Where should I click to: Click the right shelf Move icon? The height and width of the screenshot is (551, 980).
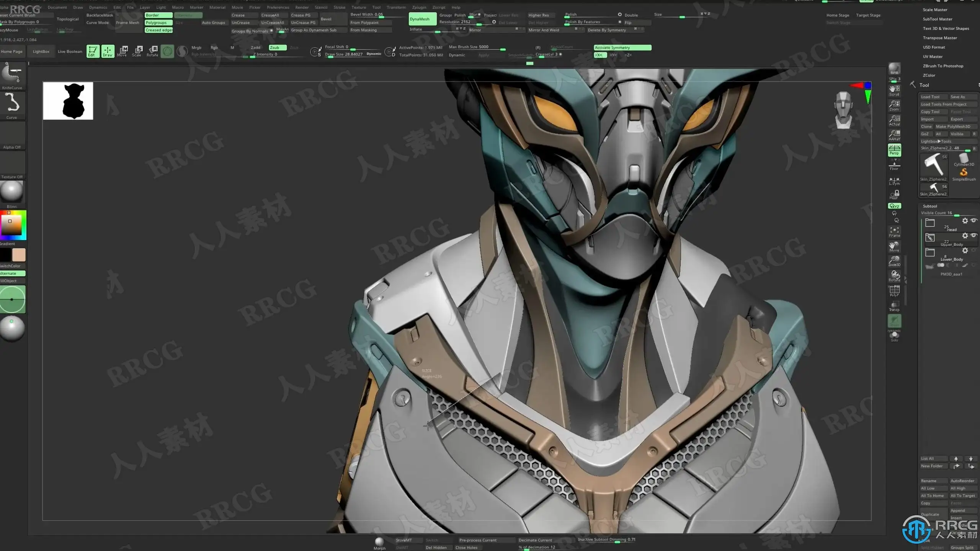894,246
